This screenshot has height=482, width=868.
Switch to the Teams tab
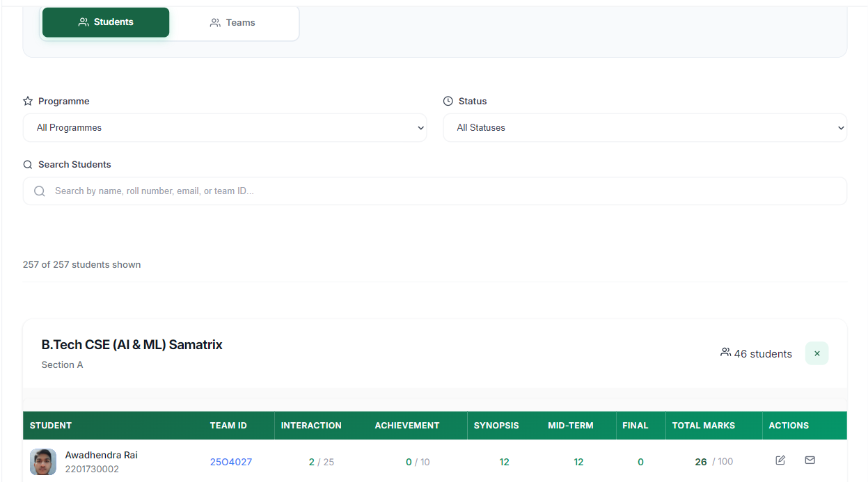click(233, 23)
